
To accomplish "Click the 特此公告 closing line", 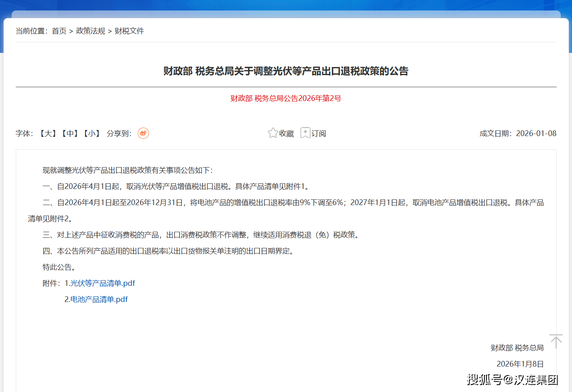I will coord(59,267).
